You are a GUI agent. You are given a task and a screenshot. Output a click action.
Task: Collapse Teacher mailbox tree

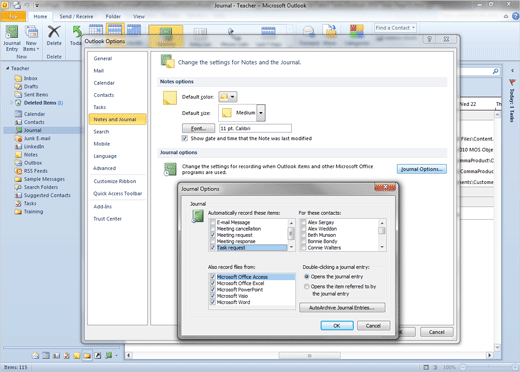[7, 68]
